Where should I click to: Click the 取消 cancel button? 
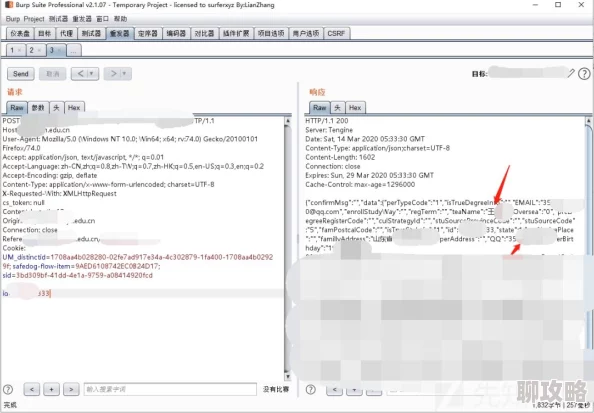tap(53, 74)
